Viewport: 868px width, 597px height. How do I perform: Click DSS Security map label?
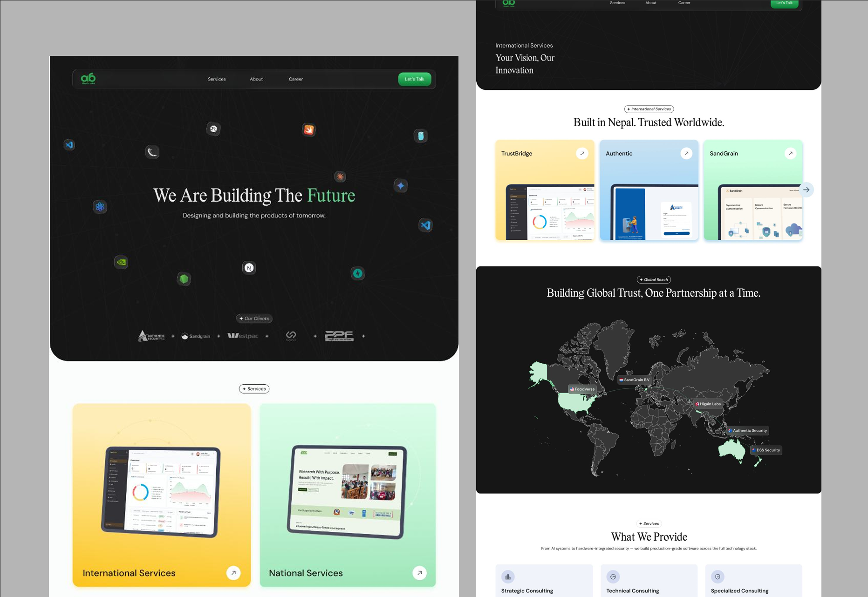pos(766,450)
